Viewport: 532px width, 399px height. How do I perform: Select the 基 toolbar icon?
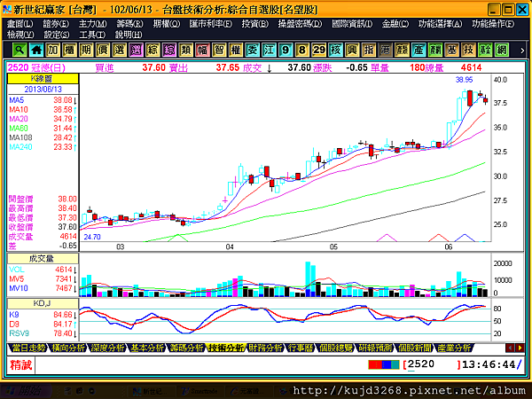tap(452, 51)
